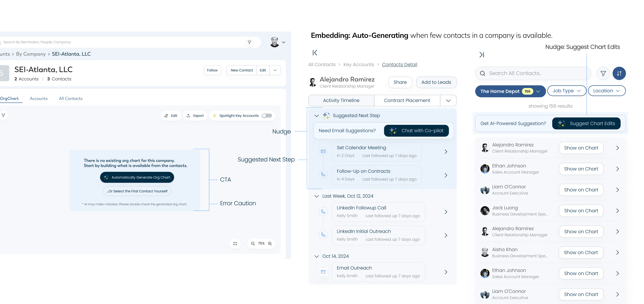Screen dimensions: 644x304
Task: Click the right bar-arrow panel icon
Action: [481, 55]
